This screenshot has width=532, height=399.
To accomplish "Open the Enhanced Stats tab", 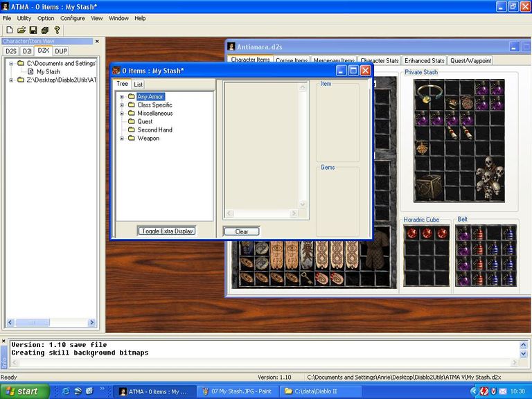I will pyautogui.click(x=424, y=61).
